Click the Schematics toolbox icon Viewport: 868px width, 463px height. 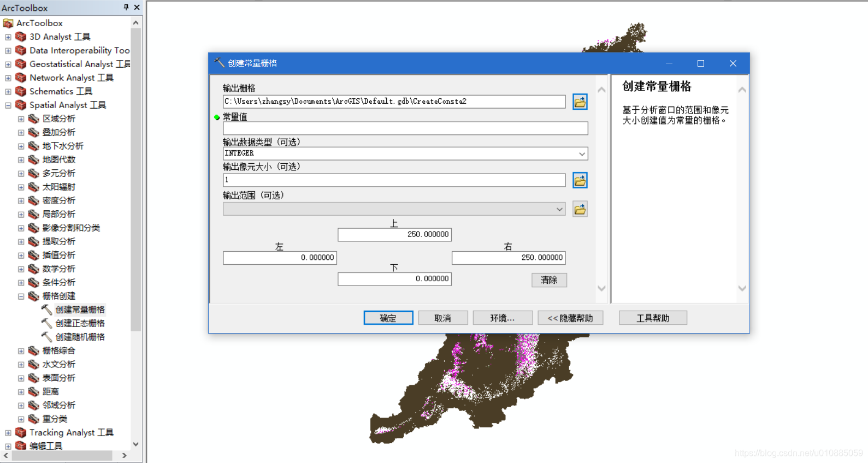[x=21, y=91]
